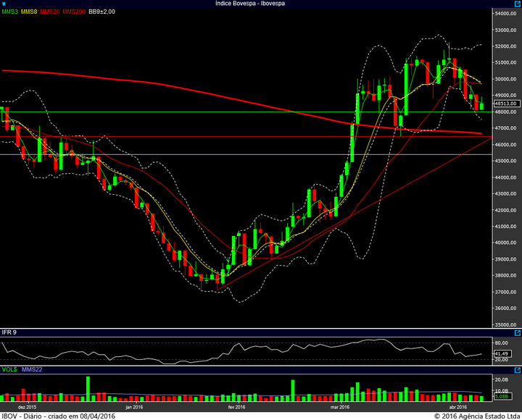
Task: Select the MMS8 indicator label
Action: pos(29,12)
